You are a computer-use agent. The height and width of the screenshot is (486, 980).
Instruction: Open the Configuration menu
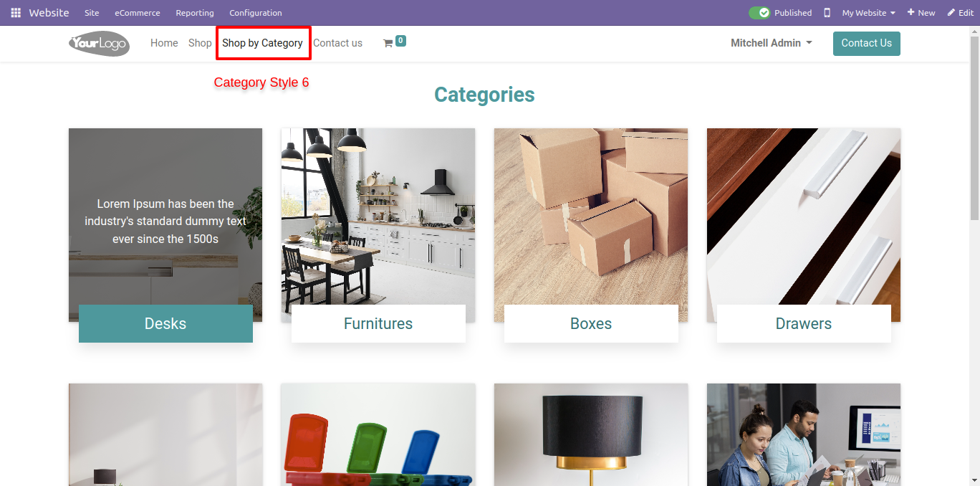point(256,13)
